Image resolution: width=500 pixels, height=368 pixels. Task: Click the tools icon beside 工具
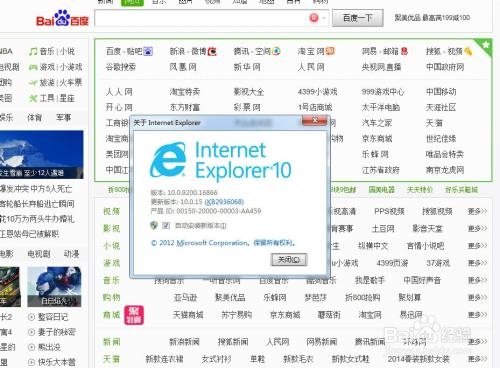tap(33, 98)
